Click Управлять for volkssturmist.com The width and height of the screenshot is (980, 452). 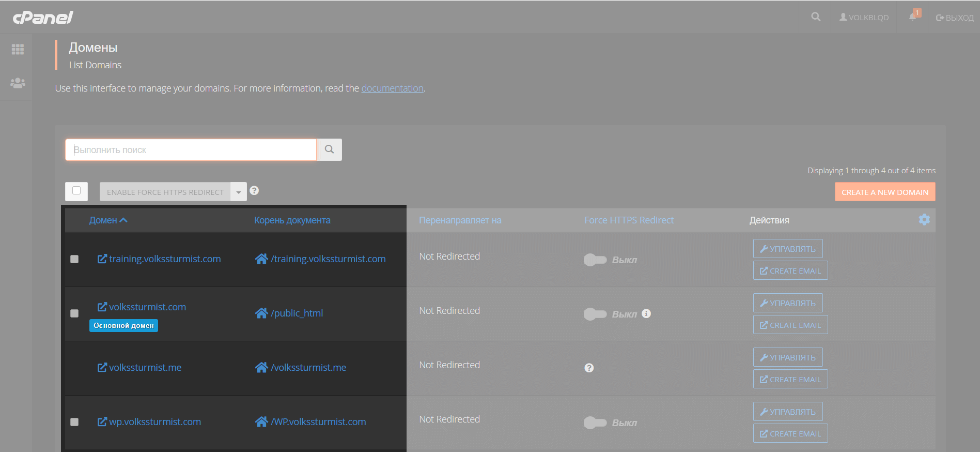coord(788,303)
